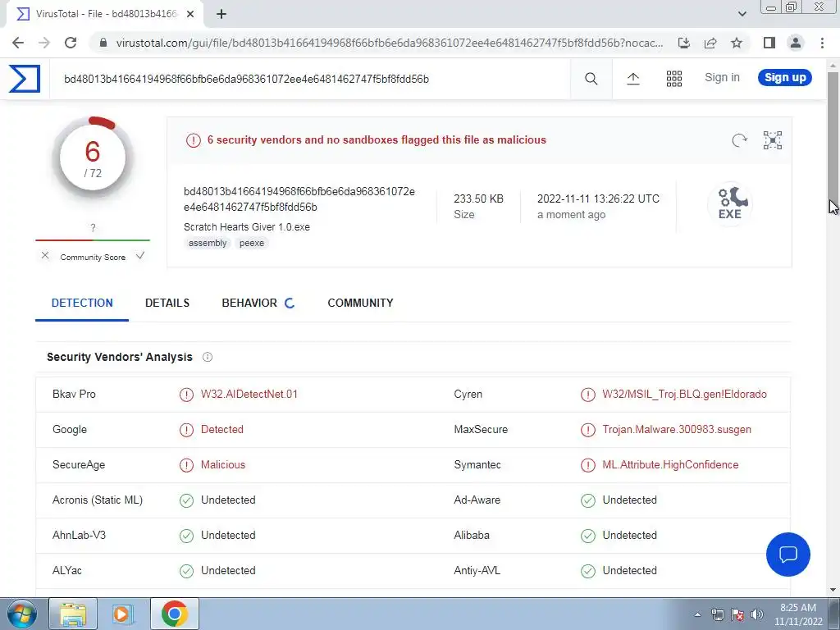Open File Explorer from taskbar
Viewport: 840px width, 630px height.
[73, 614]
